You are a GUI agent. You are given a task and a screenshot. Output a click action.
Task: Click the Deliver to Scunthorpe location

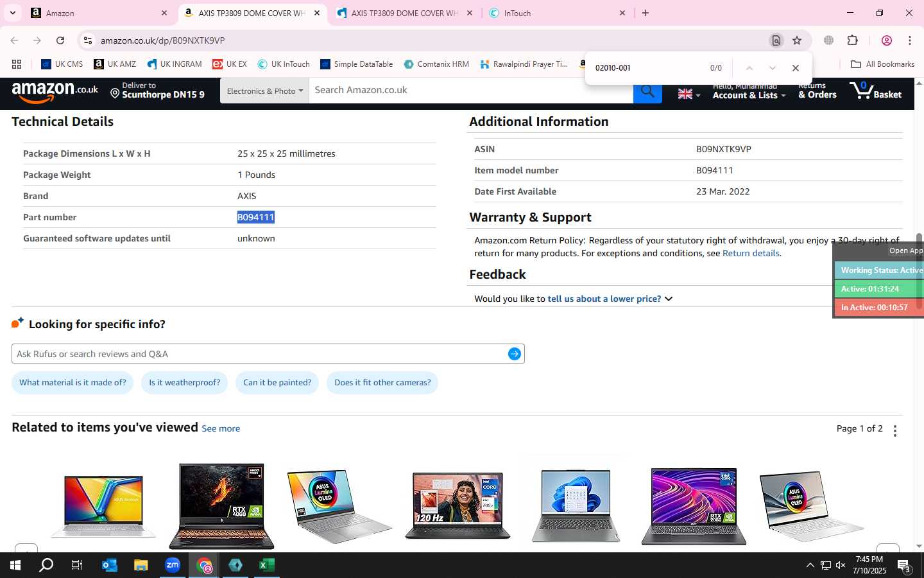tap(157, 91)
